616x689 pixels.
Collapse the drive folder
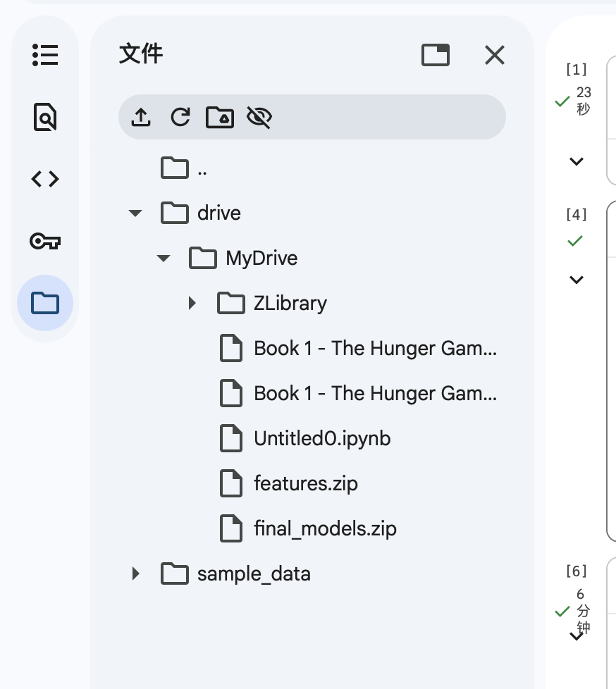[x=135, y=213]
